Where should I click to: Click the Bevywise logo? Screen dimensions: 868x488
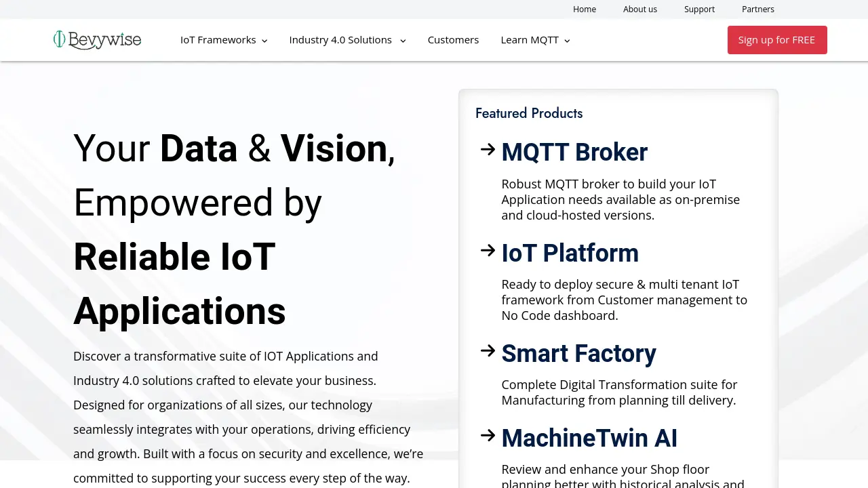(x=97, y=40)
